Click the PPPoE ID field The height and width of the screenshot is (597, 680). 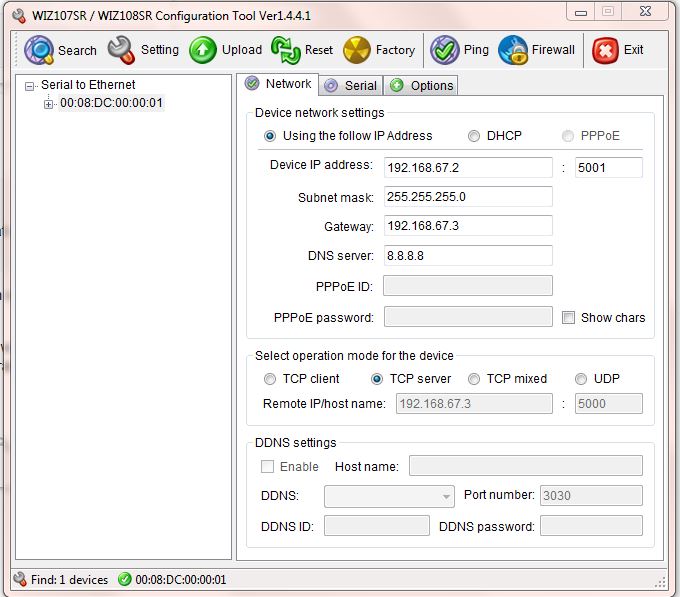coord(468,286)
